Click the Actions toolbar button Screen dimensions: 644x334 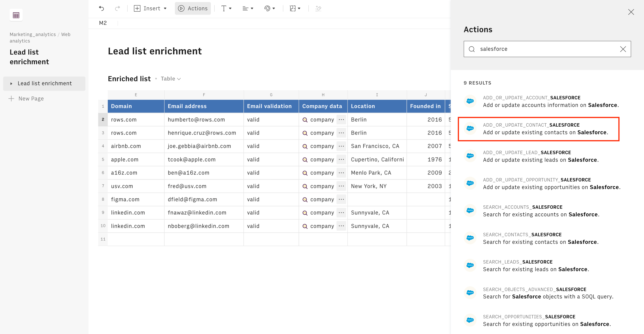[x=193, y=8]
